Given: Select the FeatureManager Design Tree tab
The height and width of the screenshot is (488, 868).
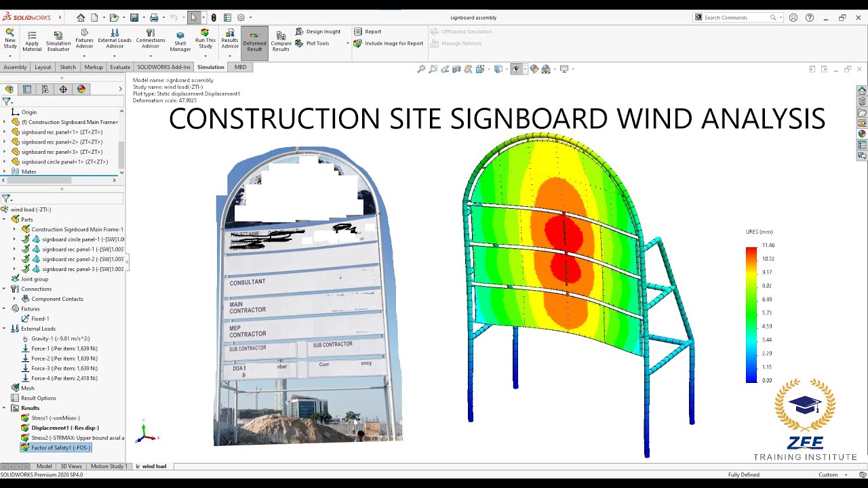Looking at the screenshot, I should (x=9, y=89).
